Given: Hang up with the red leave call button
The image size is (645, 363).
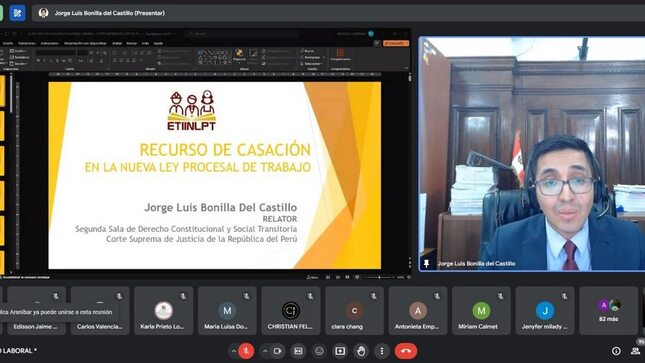Looking at the screenshot, I should point(406,351).
